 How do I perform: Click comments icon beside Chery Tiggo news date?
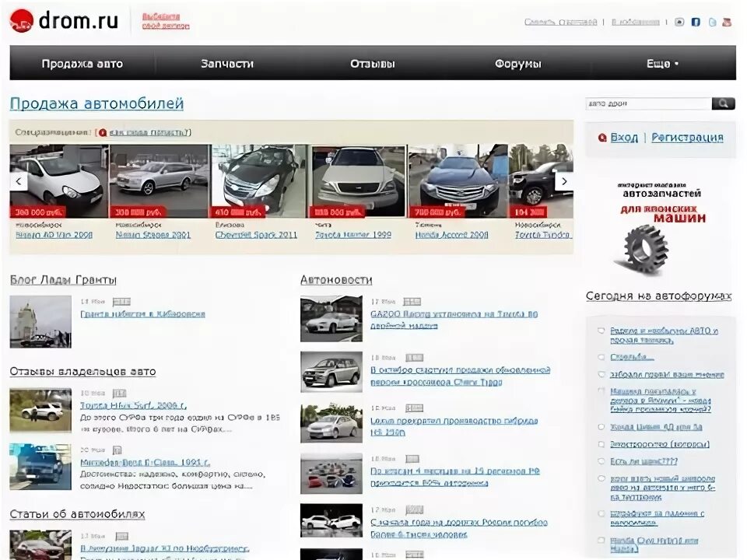click(415, 358)
